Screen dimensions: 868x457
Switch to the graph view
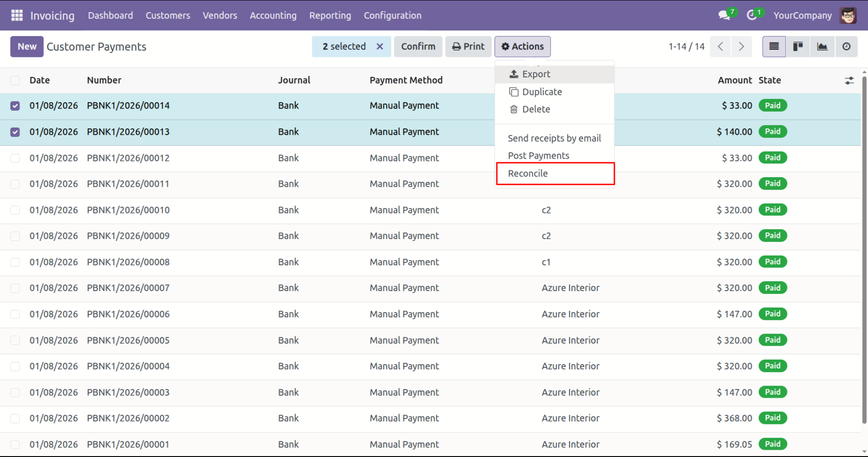(822, 47)
